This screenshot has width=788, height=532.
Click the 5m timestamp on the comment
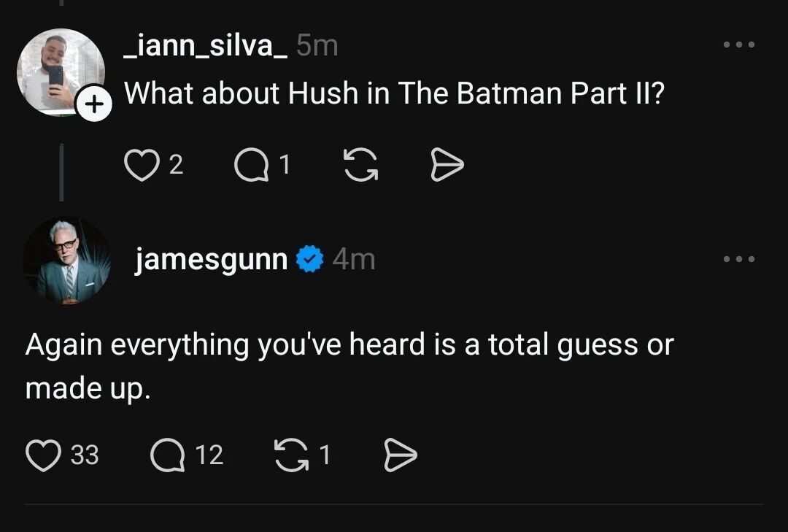(317, 47)
